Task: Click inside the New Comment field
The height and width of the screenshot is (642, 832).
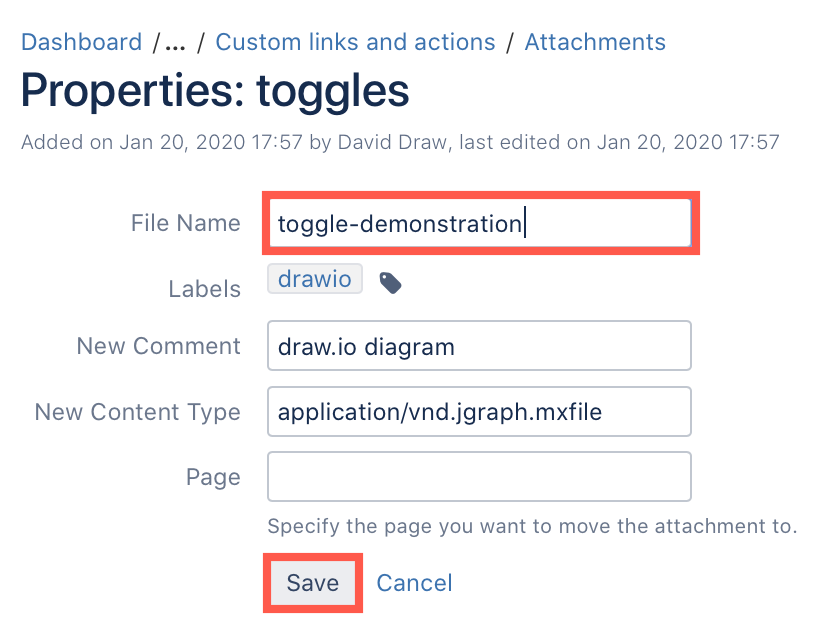Action: [478, 345]
